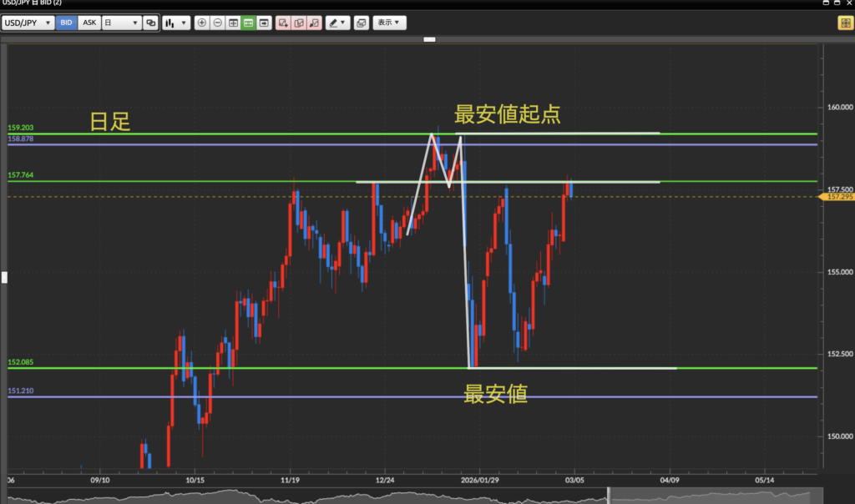Image resolution: width=855 pixels, height=504 pixels.
Task: Open the 日 timeframe dropdown
Action: click(x=120, y=23)
